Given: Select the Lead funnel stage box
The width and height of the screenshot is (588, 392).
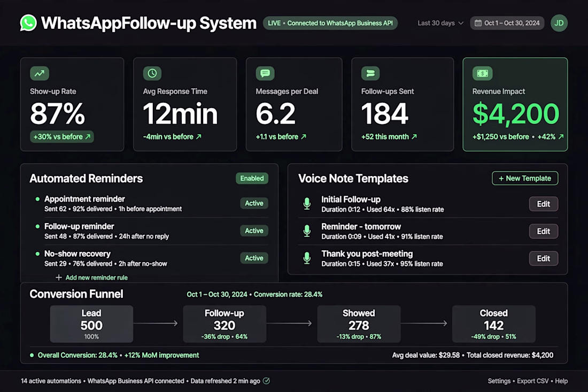Looking at the screenshot, I should click(x=91, y=324).
